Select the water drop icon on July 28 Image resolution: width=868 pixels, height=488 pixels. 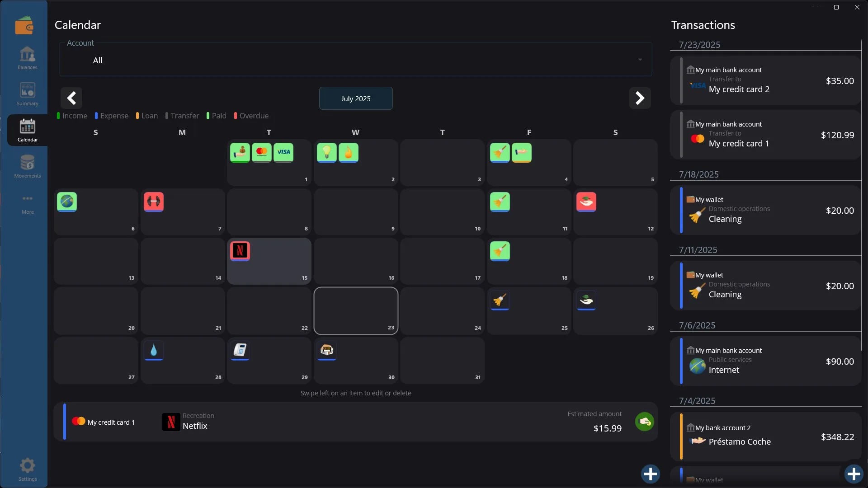[154, 350]
